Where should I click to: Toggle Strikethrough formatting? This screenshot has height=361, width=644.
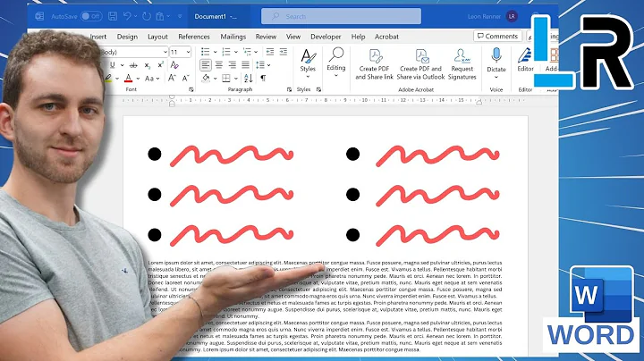point(133,65)
